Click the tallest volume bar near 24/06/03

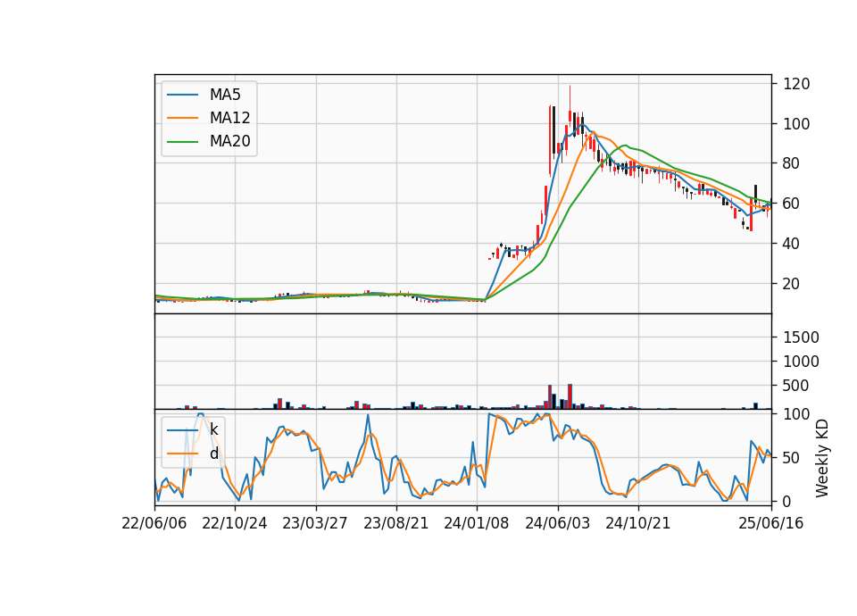coord(570,396)
